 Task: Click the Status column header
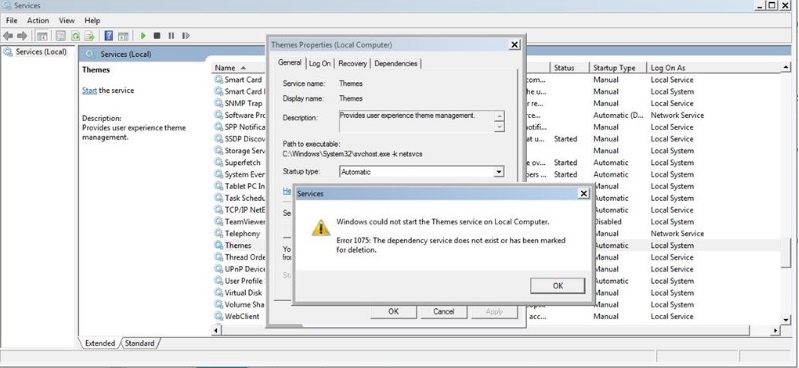[x=569, y=68]
